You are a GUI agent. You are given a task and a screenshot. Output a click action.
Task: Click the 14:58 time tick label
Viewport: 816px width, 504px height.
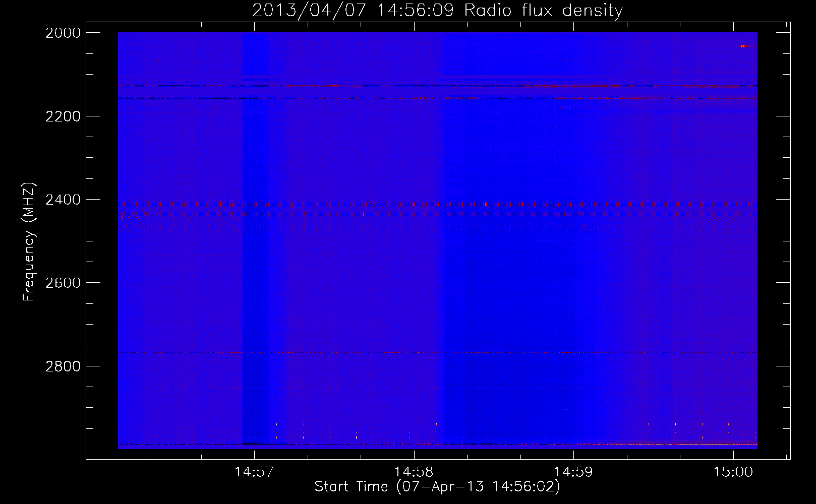click(x=414, y=472)
